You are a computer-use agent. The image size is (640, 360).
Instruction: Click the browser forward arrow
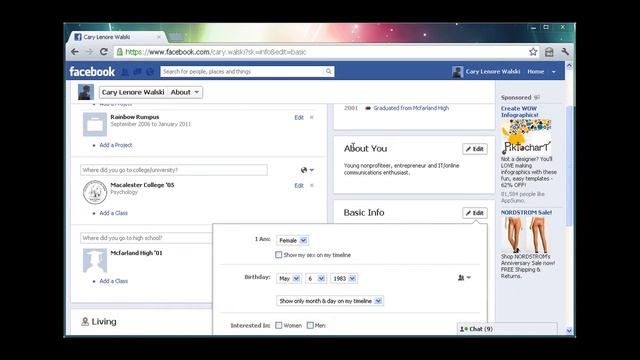(x=89, y=52)
